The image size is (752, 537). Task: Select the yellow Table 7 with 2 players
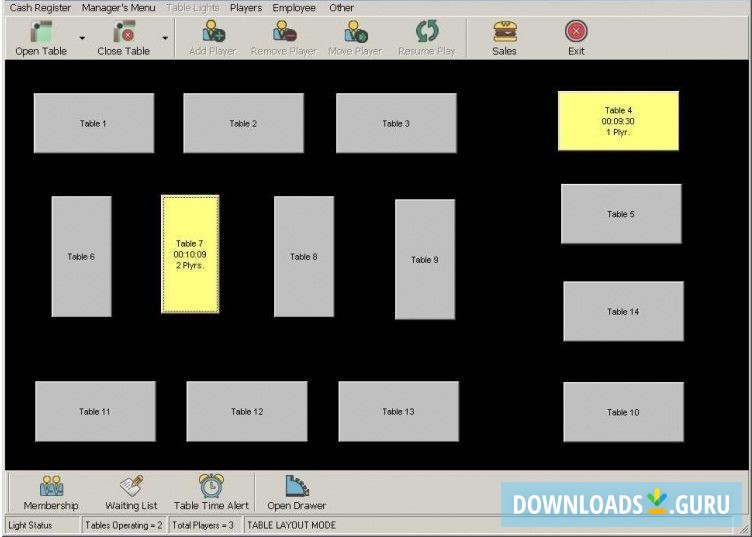190,254
